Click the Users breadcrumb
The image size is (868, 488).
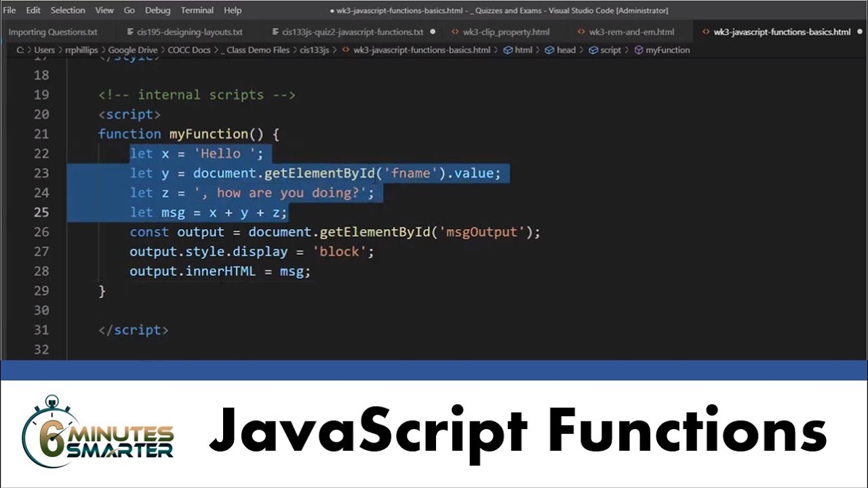coord(45,50)
